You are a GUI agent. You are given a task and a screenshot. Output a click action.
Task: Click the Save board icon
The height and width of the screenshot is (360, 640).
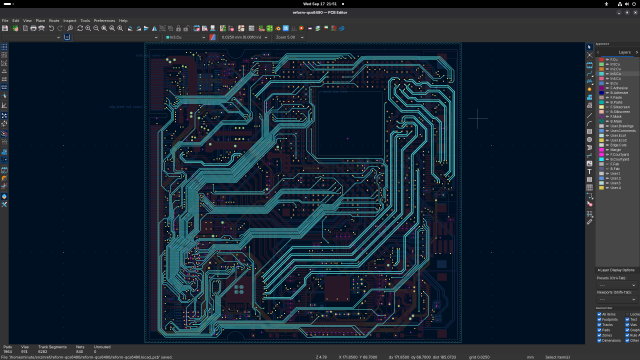(x=5, y=28)
